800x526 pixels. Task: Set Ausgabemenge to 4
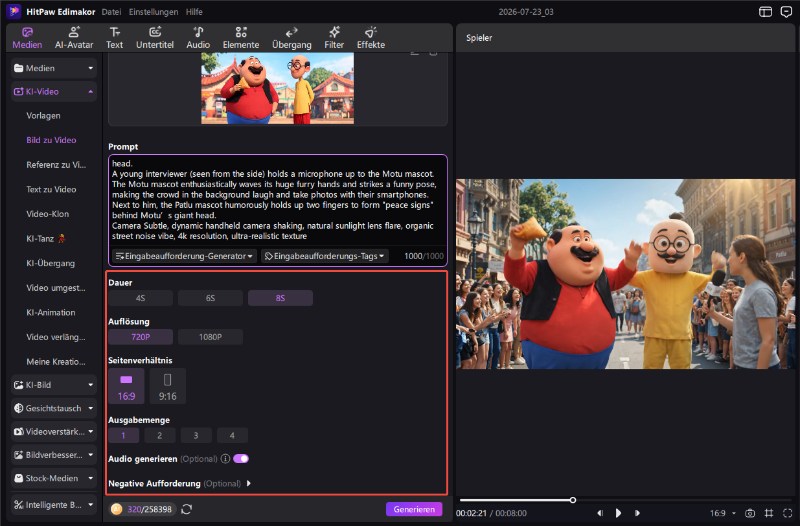point(232,435)
